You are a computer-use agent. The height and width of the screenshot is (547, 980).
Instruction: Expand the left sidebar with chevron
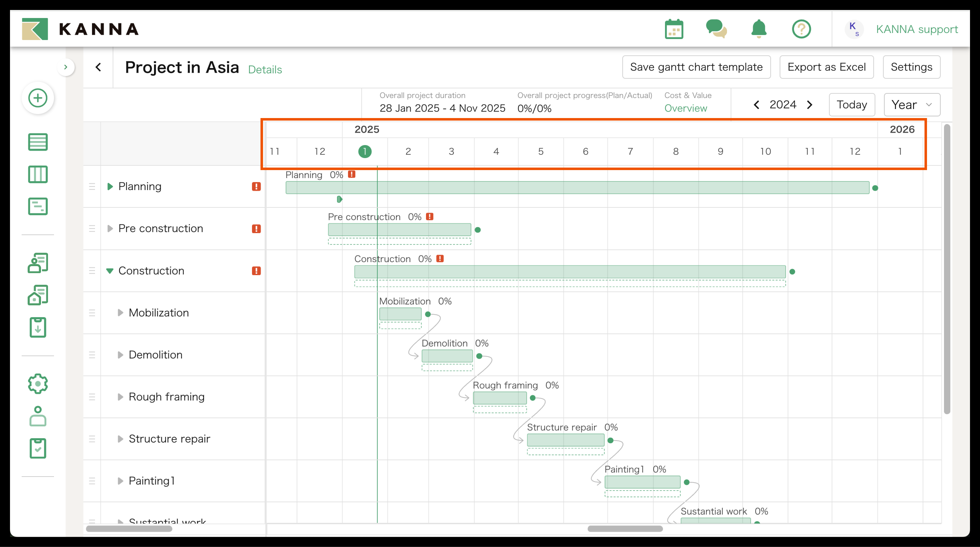click(x=66, y=67)
